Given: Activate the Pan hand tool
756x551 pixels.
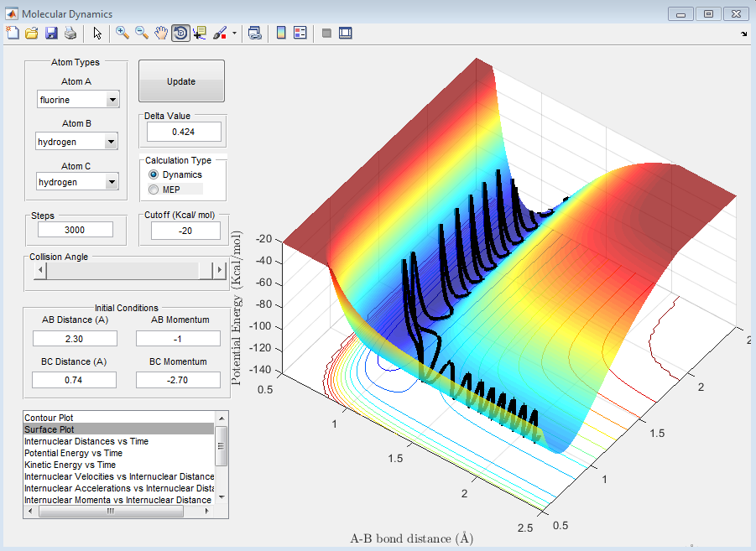Looking at the screenshot, I should point(161,33).
